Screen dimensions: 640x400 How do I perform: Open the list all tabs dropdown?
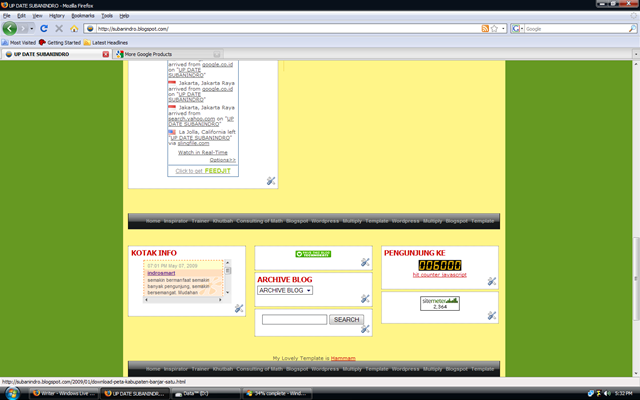coord(636,54)
